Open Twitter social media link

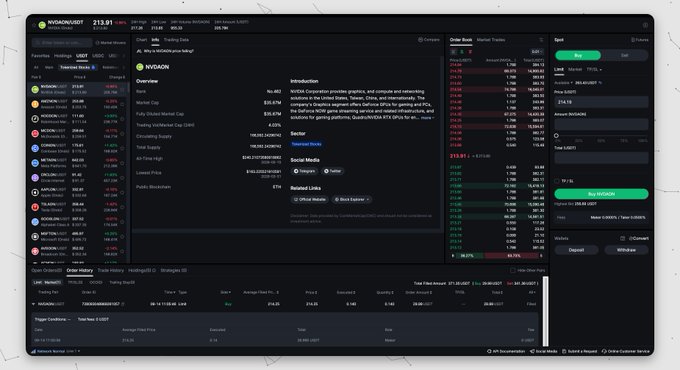[333, 171]
